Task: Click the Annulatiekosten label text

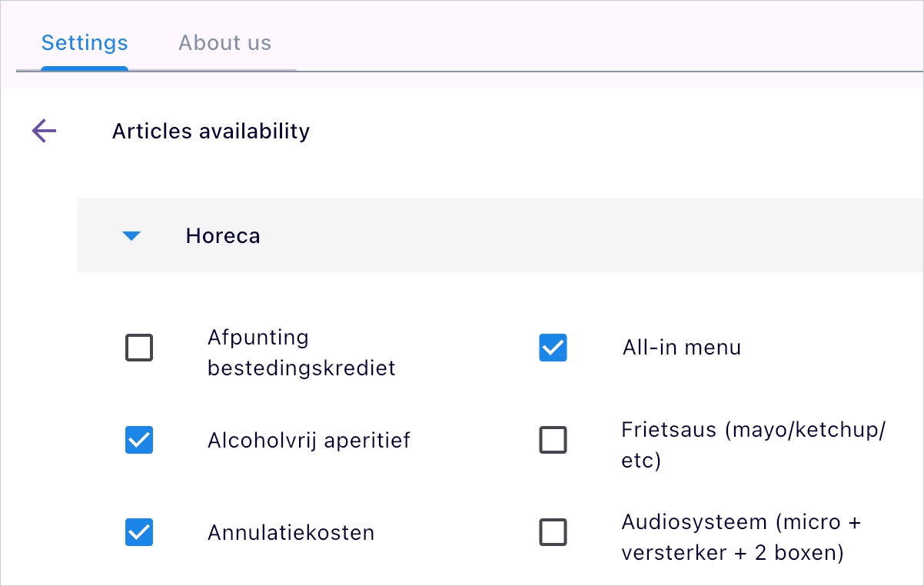Action: (291, 532)
